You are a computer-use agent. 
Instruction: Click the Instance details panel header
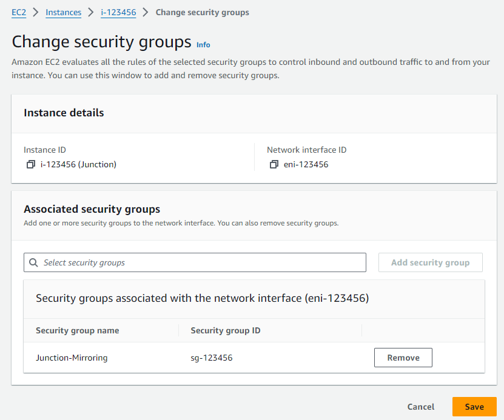[64, 113]
